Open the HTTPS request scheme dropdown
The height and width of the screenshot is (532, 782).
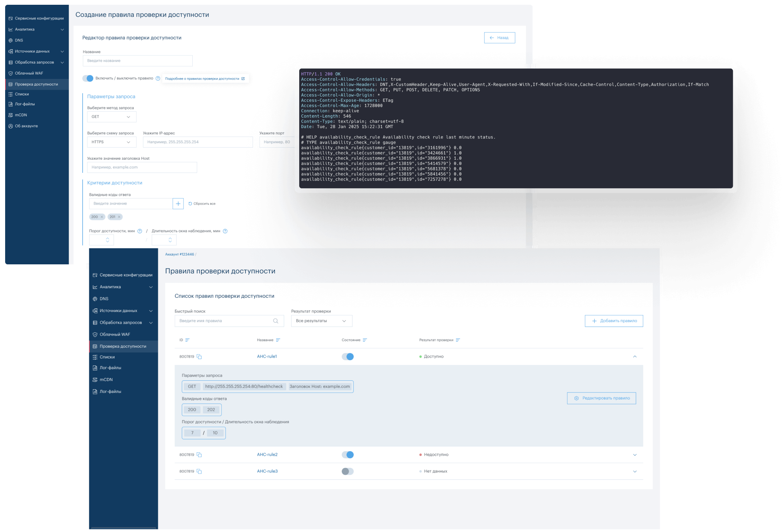click(112, 142)
